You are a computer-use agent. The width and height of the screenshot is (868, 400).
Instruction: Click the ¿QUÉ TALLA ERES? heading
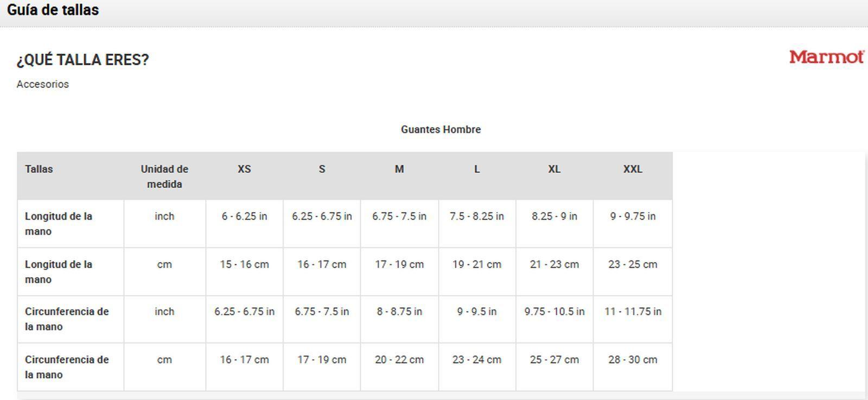click(82, 60)
